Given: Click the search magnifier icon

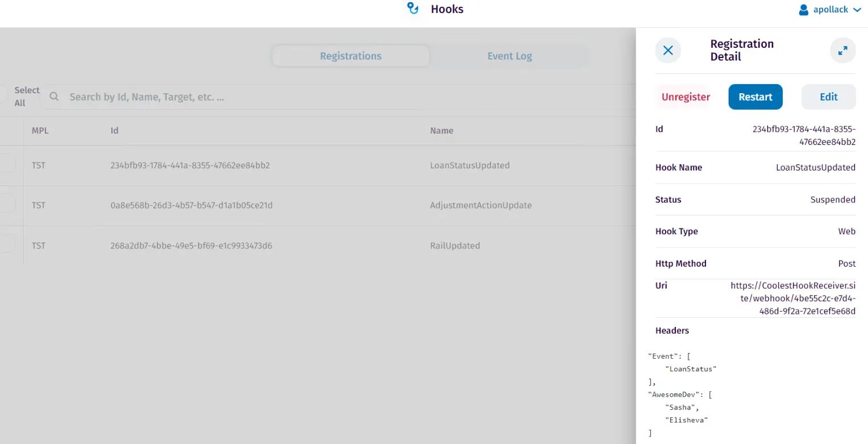Looking at the screenshot, I should tap(54, 97).
